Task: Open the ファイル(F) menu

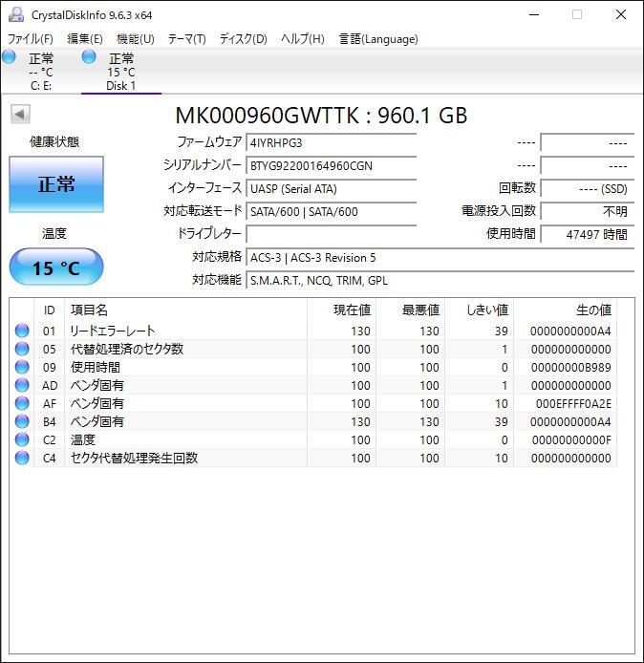Action: pos(30,39)
